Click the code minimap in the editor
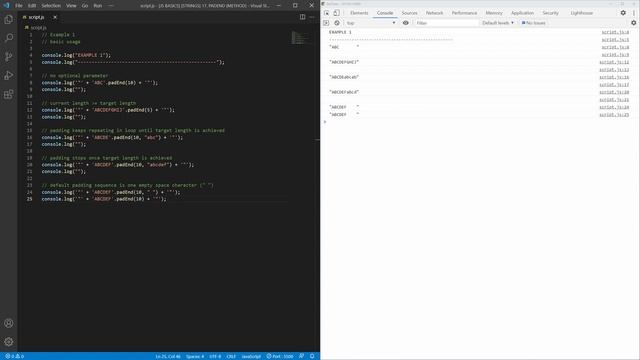The width and height of the screenshot is (640, 360). pyautogui.click(x=300, y=38)
